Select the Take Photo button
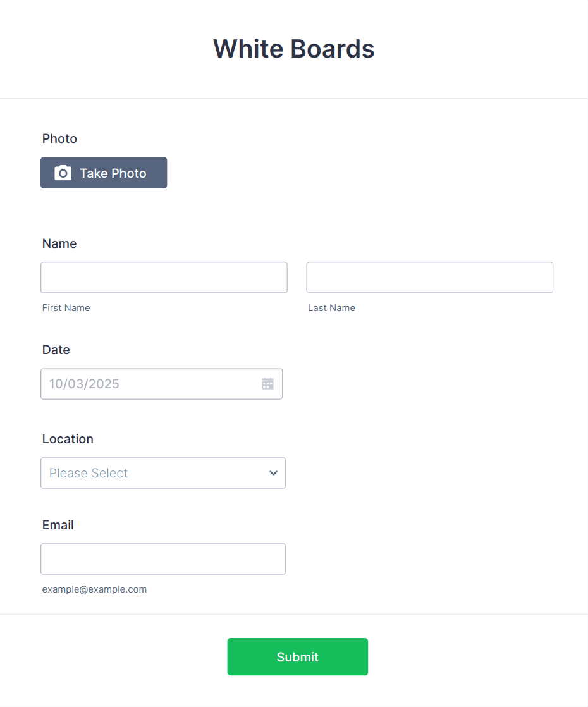Viewport: 588px width, 707px height. pyautogui.click(x=103, y=172)
